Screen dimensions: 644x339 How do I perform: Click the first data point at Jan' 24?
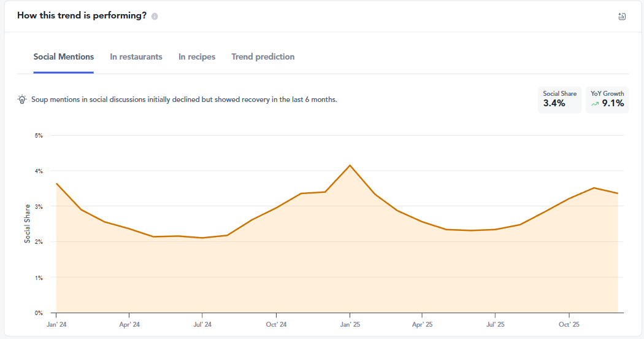[56, 184]
